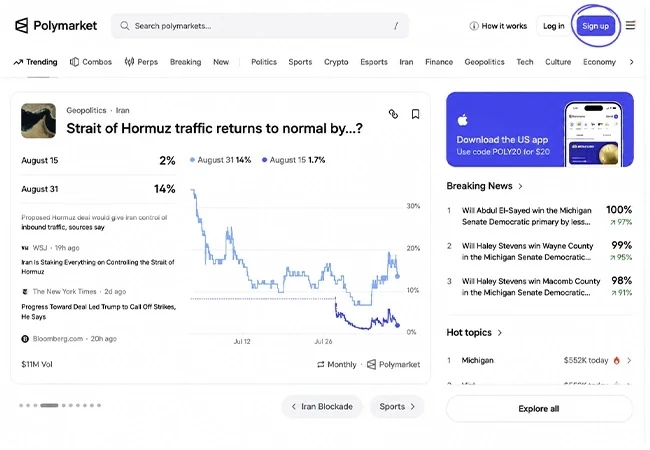
Task: Switch to the Crypto tab
Action: (336, 62)
